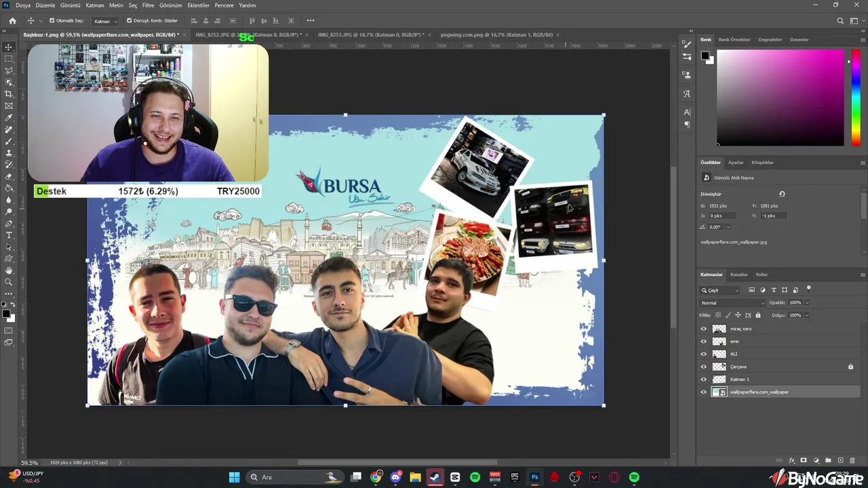Image resolution: width=868 pixels, height=488 pixels.
Task: Open the Dolgu value dropdown
Action: click(x=806, y=315)
